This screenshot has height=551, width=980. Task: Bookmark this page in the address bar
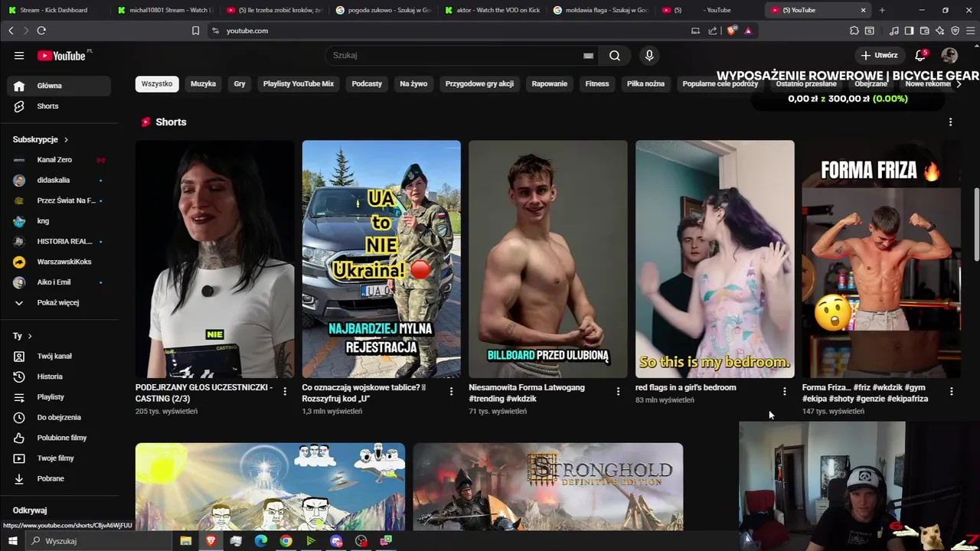pyautogui.click(x=195, y=31)
